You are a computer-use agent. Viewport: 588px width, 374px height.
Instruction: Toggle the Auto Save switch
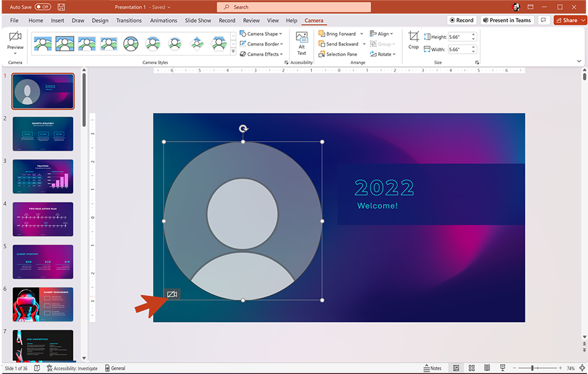tap(42, 7)
